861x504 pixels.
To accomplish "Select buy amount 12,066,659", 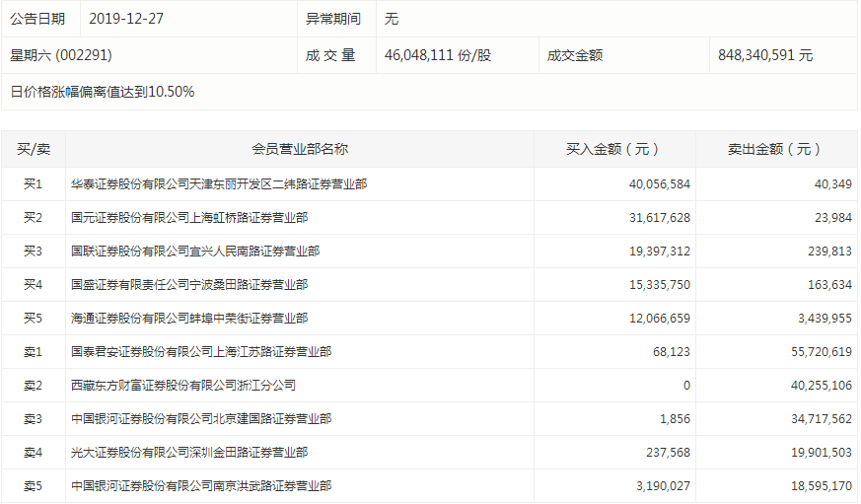I will (x=660, y=318).
